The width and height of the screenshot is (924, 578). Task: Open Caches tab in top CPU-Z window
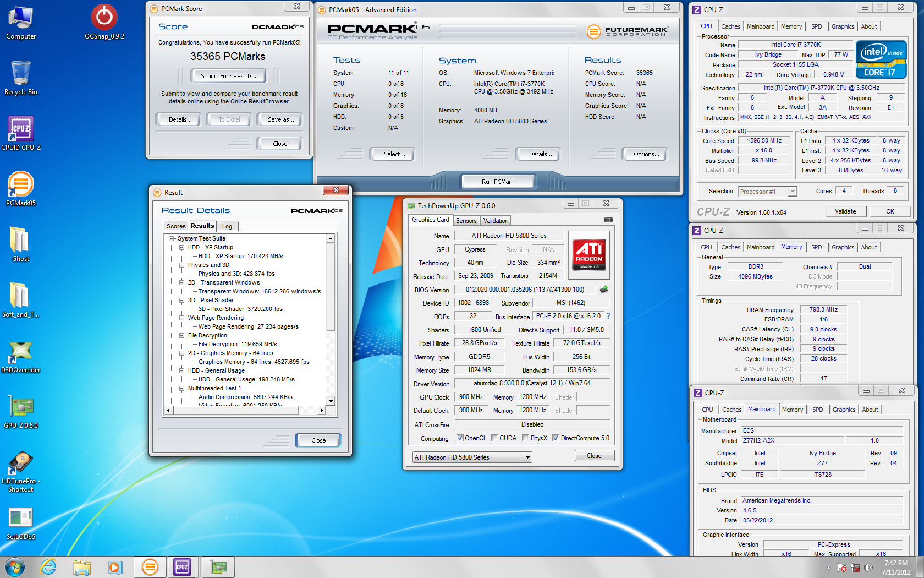(731, 26)
